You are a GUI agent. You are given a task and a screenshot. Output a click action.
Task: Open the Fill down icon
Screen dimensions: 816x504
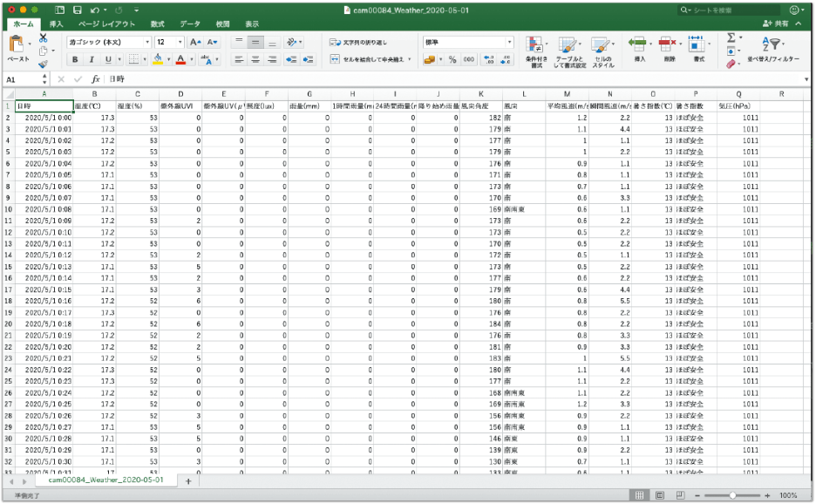pos(731,51)
